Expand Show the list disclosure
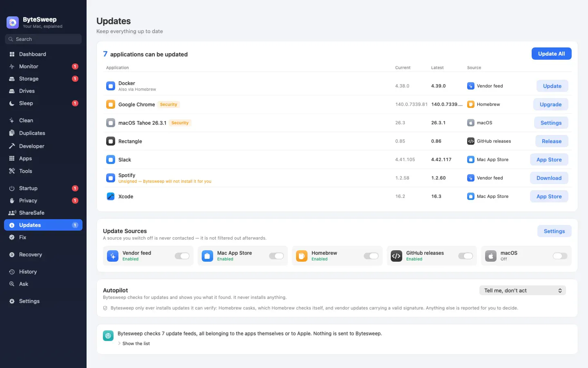Viewport: 588px width, 368px height. click(x=134, y=343)
